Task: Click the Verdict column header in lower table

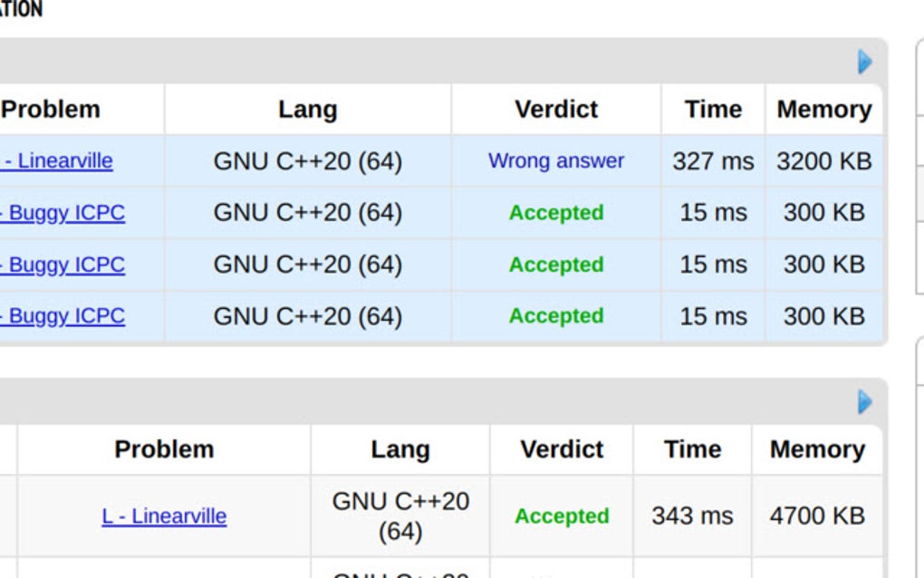Action: (x=562, y=449)
